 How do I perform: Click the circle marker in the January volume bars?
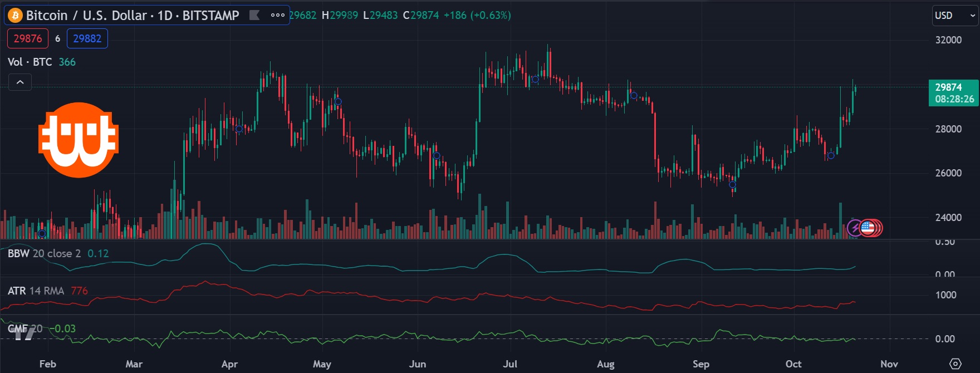coord(42,233)
